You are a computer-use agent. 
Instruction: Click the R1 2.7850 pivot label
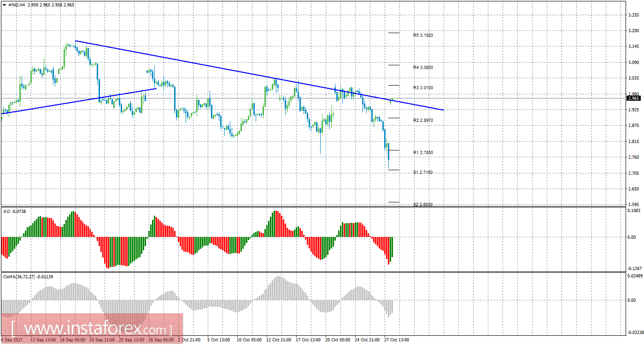423,152
